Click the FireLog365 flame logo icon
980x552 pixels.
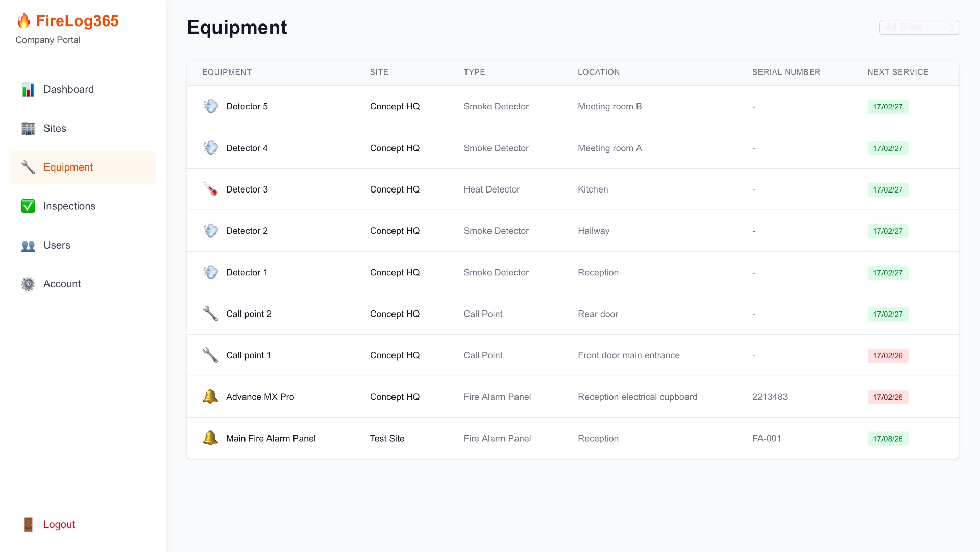23,21
